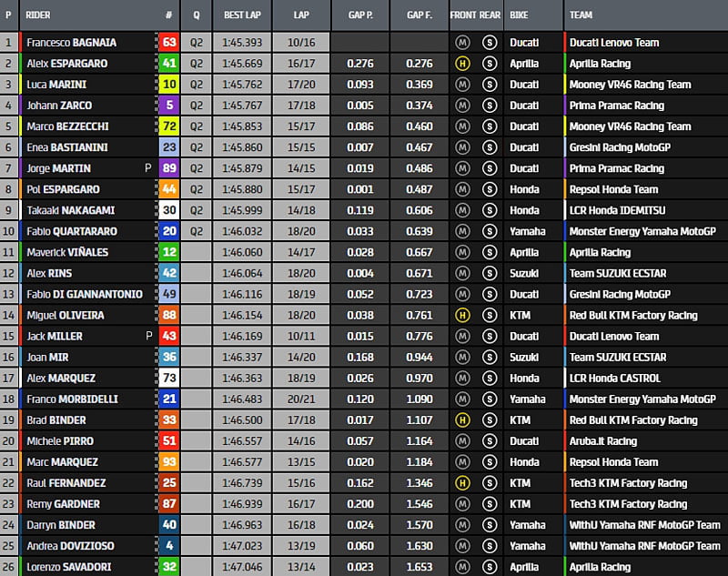The height and width of the screenshot is (576, 728).
Task: Click the M front tyre icon for Francesco Bagnaia
Action: pyautogui.click(x=462, y=43)
